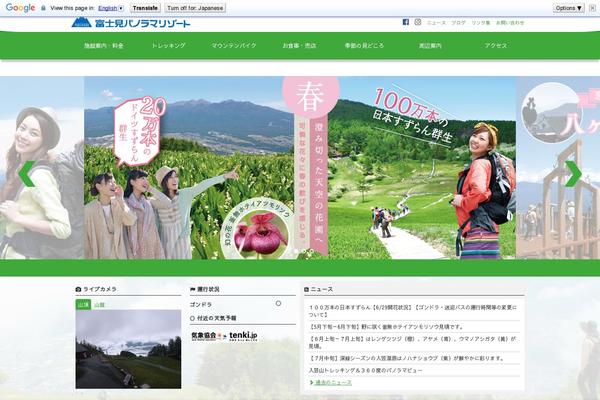Open 入笠山トレッキング＆360度 news item

[x=365, y=370]
